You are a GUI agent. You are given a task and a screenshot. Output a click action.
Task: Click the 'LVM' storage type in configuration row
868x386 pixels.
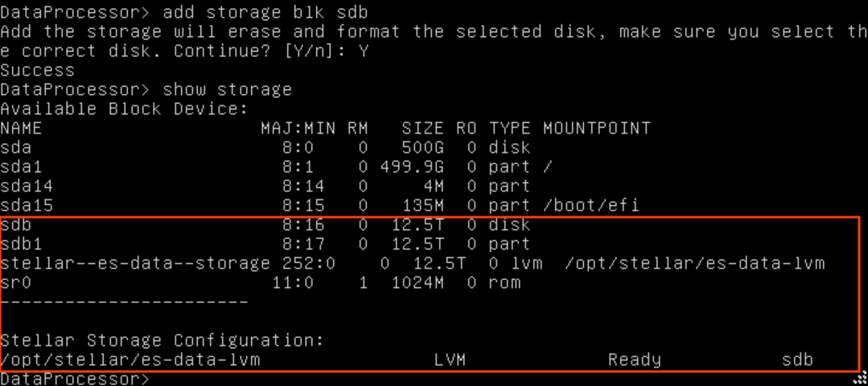click(449, 359)
